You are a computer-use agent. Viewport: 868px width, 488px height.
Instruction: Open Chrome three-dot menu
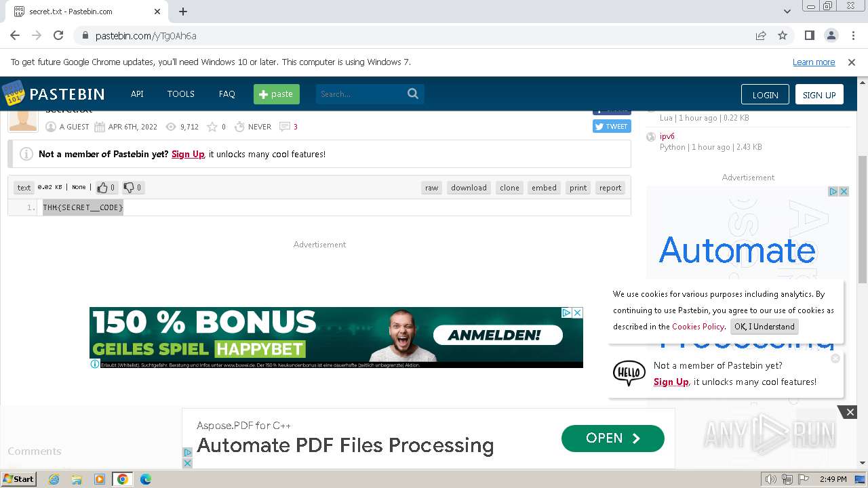click(x=853, y=35)
